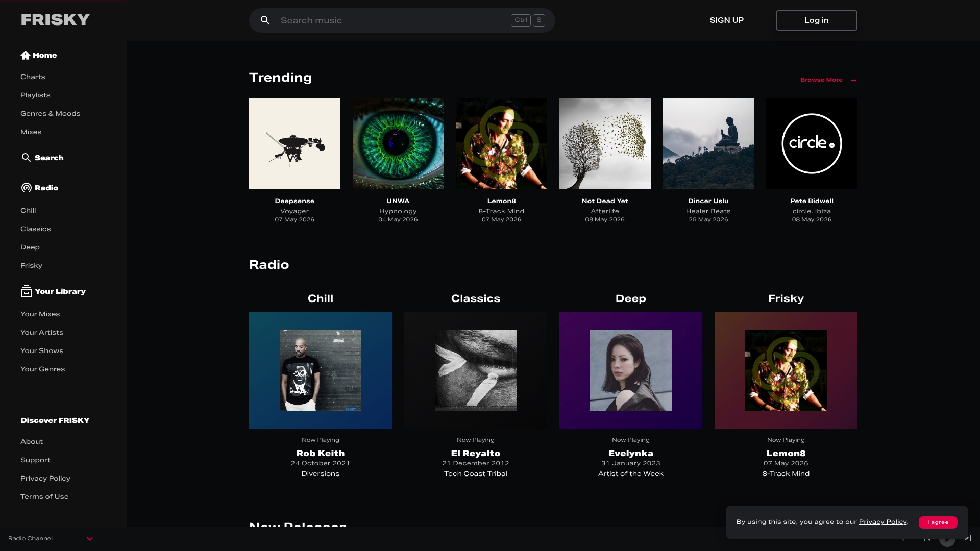Screen dimensions: 980x551
Task: Open Your Shows
Action: [x=42, y=351]
